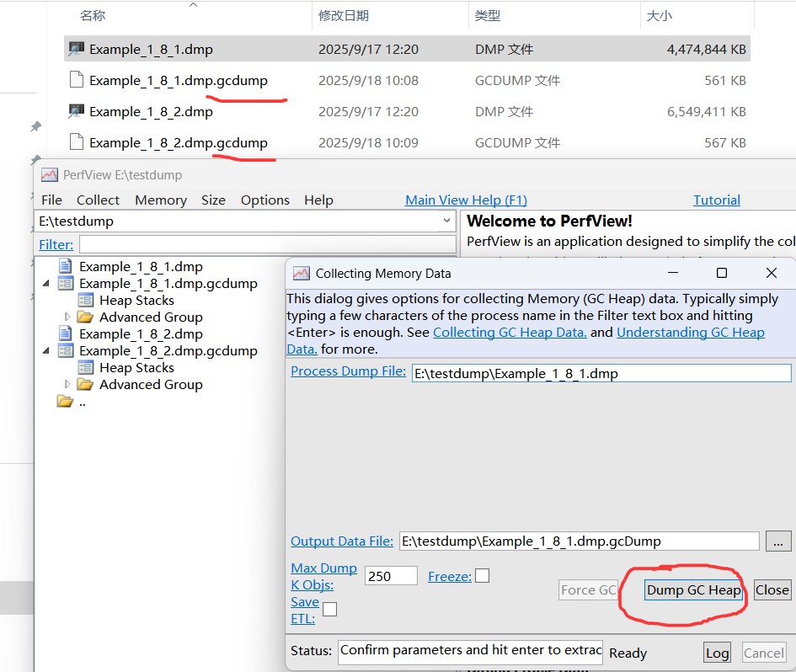Open the Collecting GC Heap Data link

coord(510,333)
